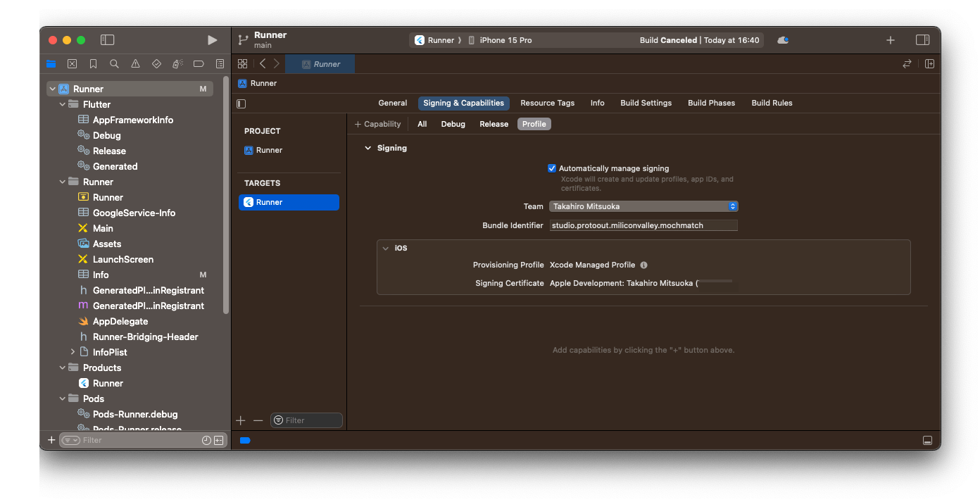Viewport: 980px width, 502px height.
Task: Toggle the navigator sidebar panel
Action: (x=108, y=40)
